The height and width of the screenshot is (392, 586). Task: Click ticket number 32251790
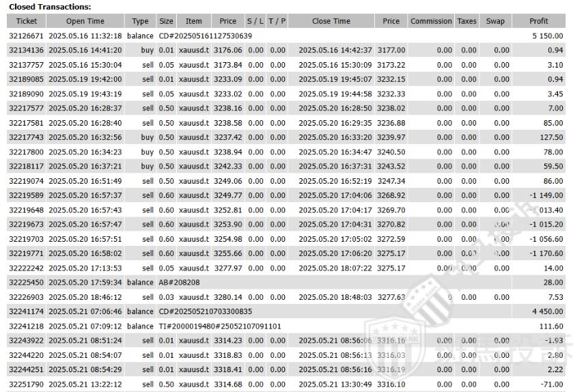point(26,385)
